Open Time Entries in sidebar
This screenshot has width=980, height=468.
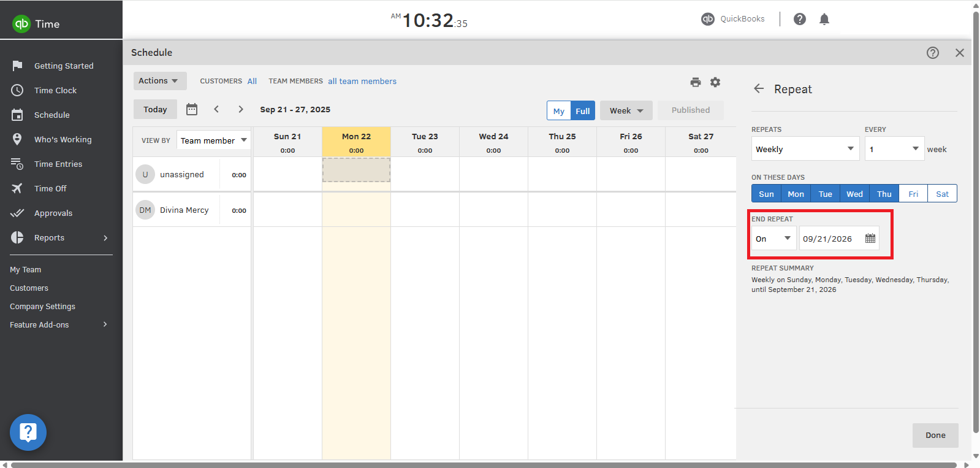(x=58, y=164)
